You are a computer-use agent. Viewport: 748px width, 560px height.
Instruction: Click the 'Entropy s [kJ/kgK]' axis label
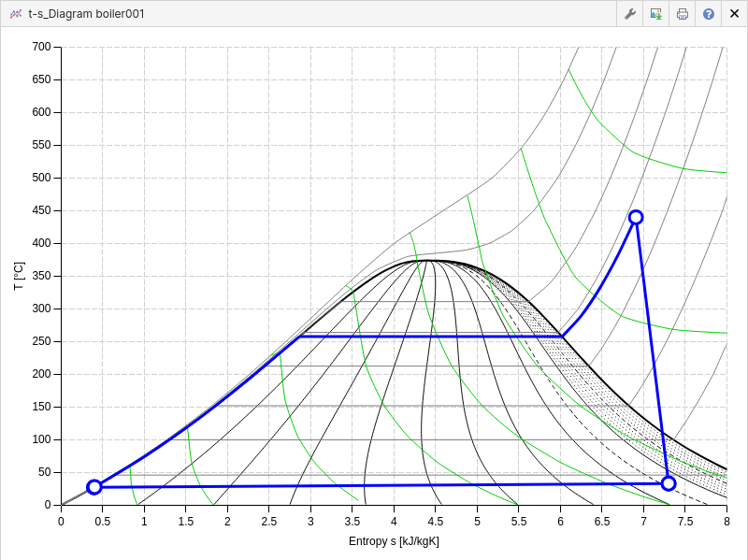394,541
